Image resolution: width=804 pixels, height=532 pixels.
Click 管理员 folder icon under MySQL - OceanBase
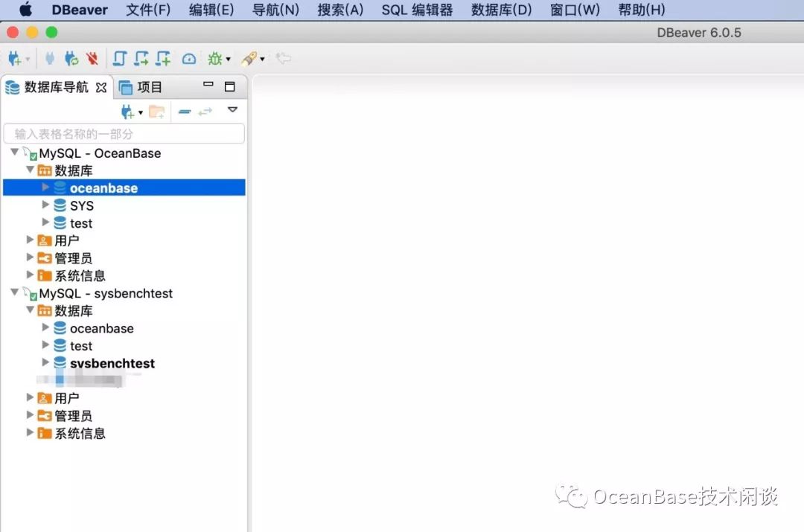[x=45, y=257]
